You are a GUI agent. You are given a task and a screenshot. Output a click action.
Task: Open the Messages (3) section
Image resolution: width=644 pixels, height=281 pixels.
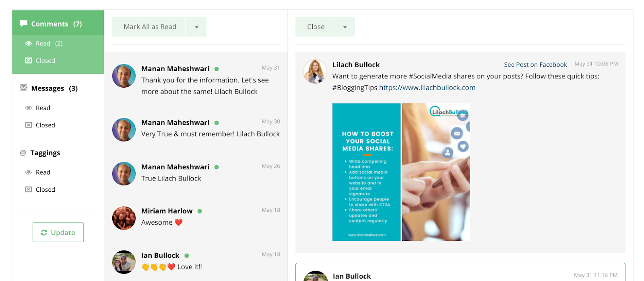coord(55,88)
